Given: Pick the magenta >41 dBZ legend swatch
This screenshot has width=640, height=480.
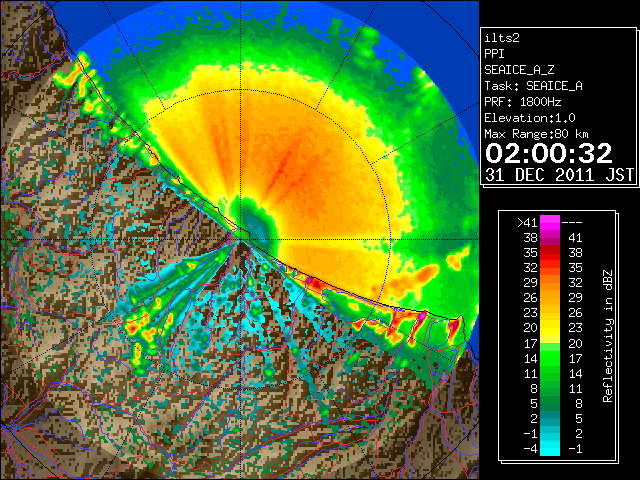Looking at the screenshot, I should click(x=550, y=223).
